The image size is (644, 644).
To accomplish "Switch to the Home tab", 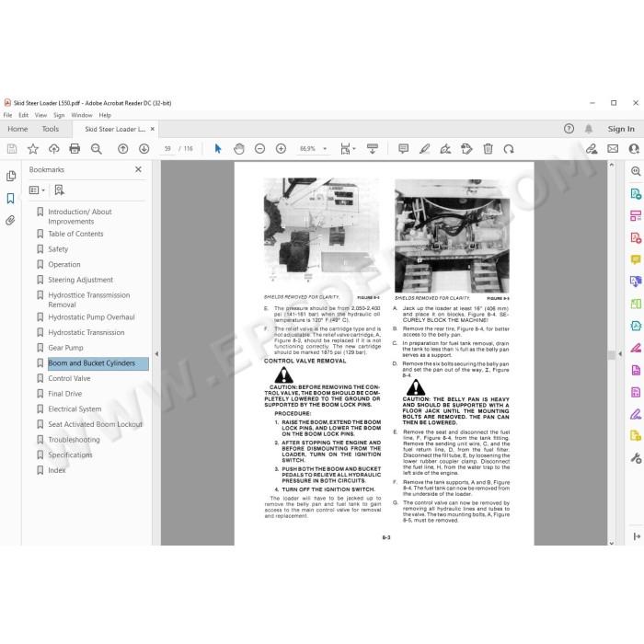I will (x=17, y=129).
